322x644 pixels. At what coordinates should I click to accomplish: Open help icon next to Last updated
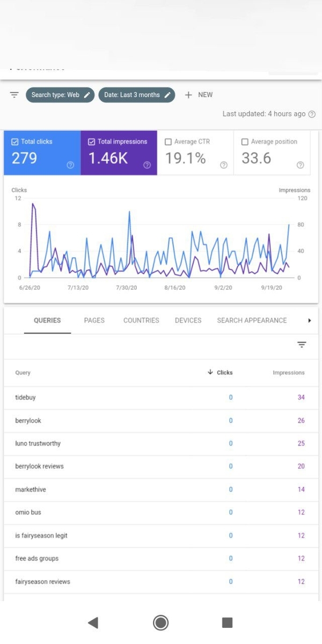[312, 114]
